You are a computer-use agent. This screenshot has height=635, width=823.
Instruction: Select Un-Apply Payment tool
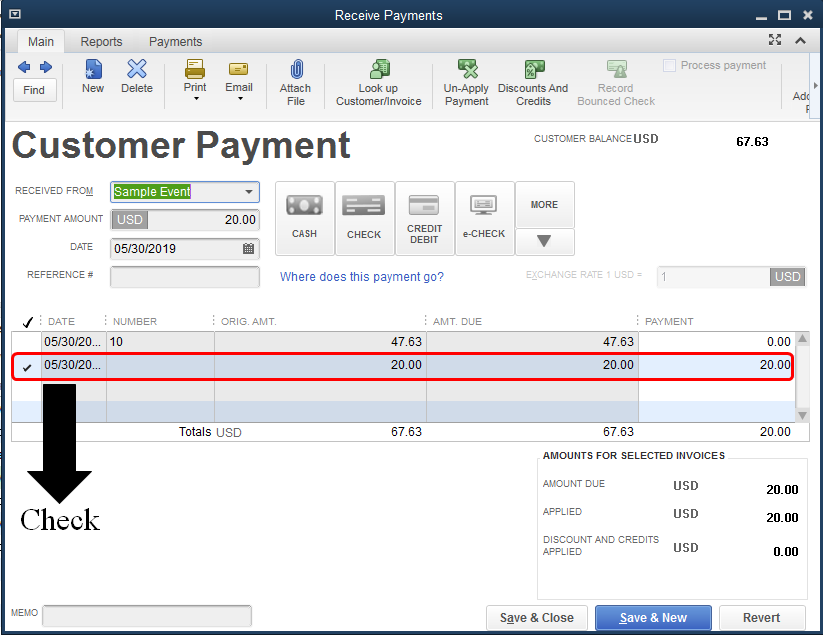(x=467, y=83)
